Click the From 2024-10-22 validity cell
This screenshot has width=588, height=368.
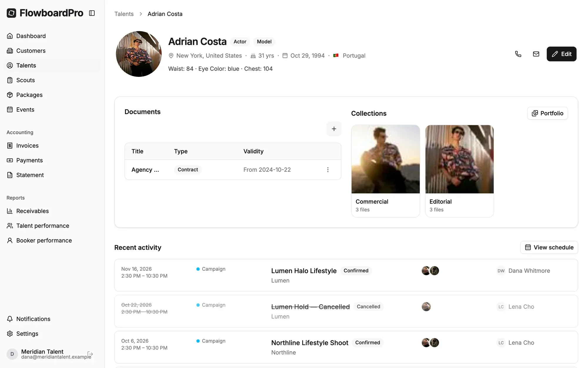267,170
